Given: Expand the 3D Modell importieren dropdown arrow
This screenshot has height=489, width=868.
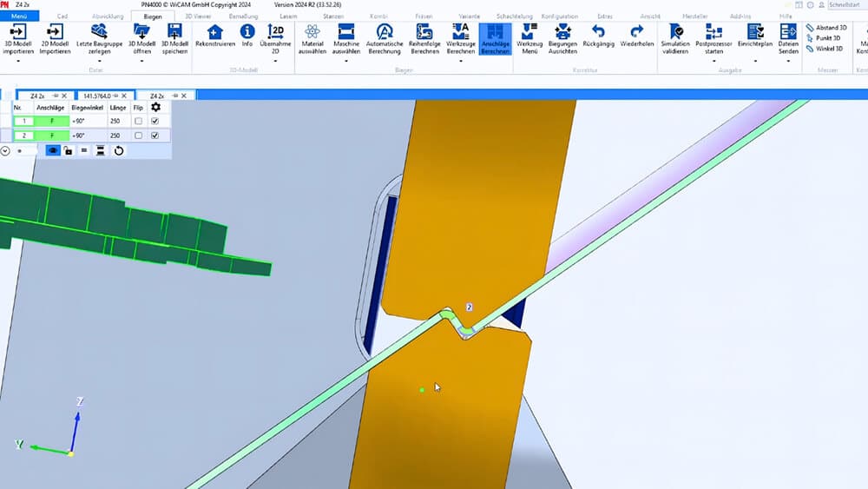Looking at the screenshot, I should coord(16,61).
